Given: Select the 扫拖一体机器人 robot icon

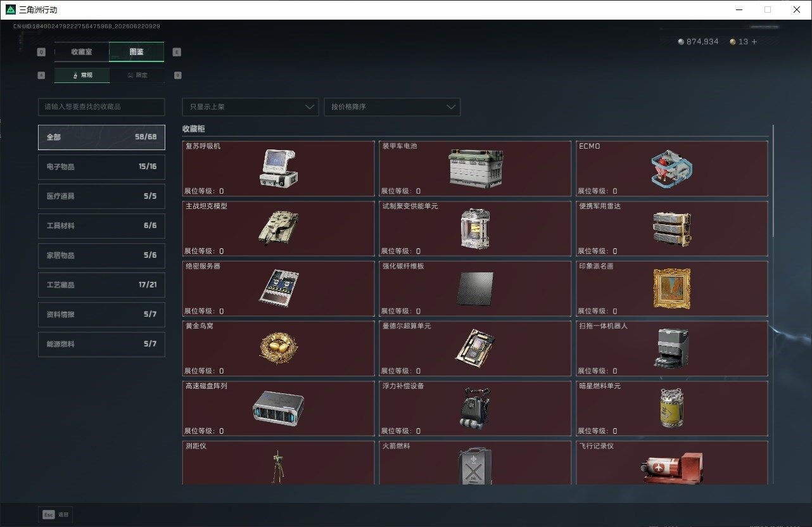Looking at the screenshot, I should coord(671,348).
